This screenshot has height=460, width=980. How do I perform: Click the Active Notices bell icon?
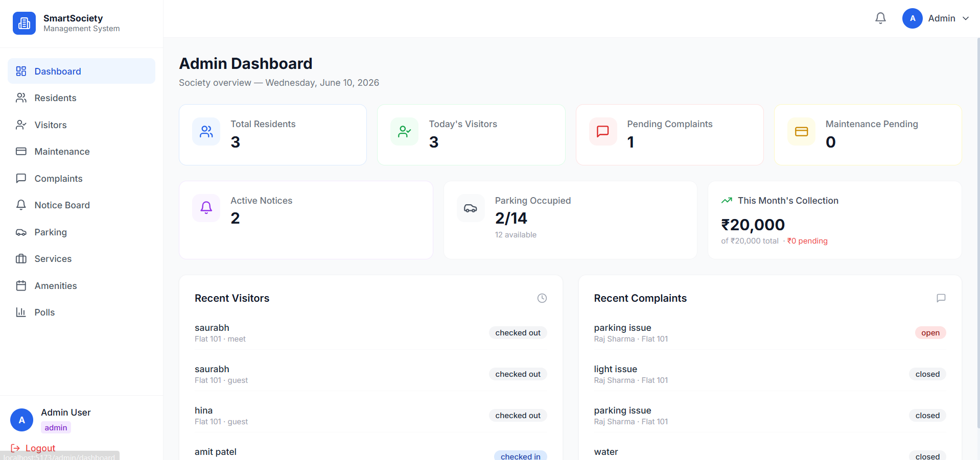coord(206,208)
